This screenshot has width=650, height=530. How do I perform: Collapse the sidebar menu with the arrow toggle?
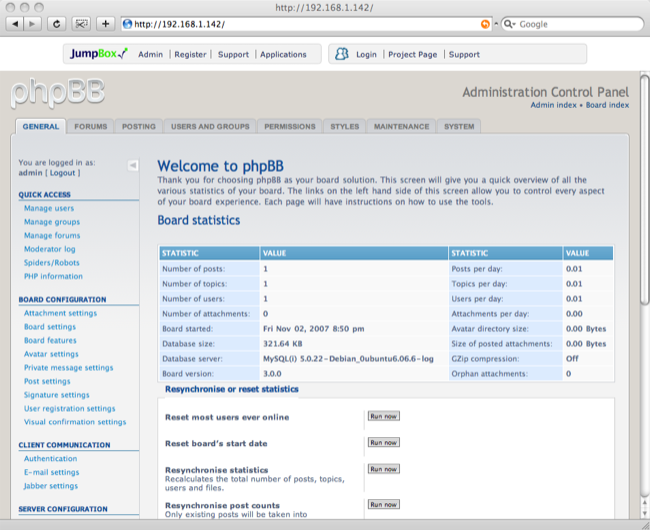133,165
